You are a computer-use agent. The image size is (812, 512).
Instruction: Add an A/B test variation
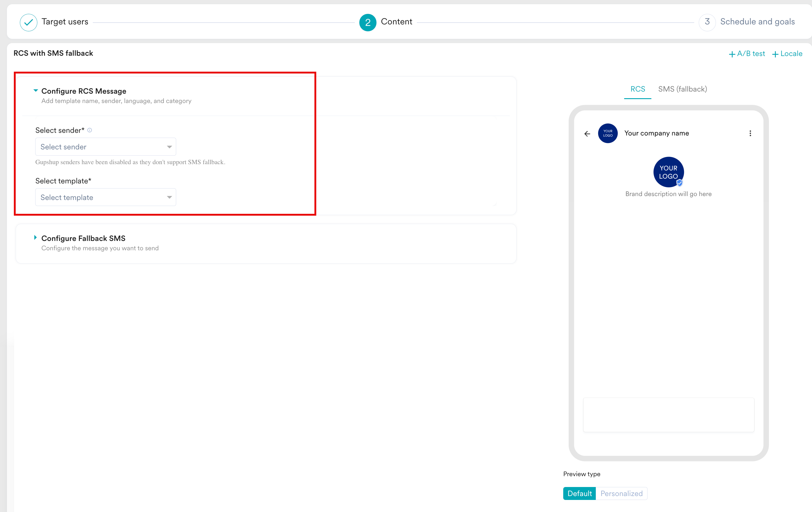coord(747,54)
